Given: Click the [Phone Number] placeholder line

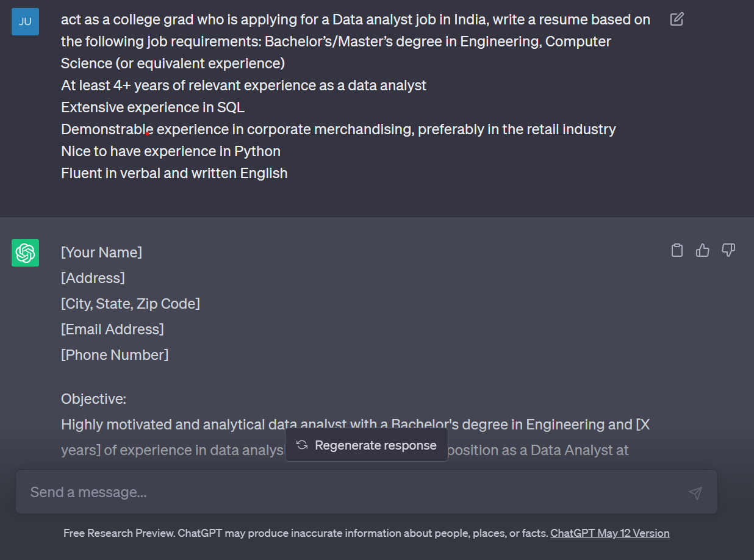Looking at the screenshot, I should (x=115, y=355).
